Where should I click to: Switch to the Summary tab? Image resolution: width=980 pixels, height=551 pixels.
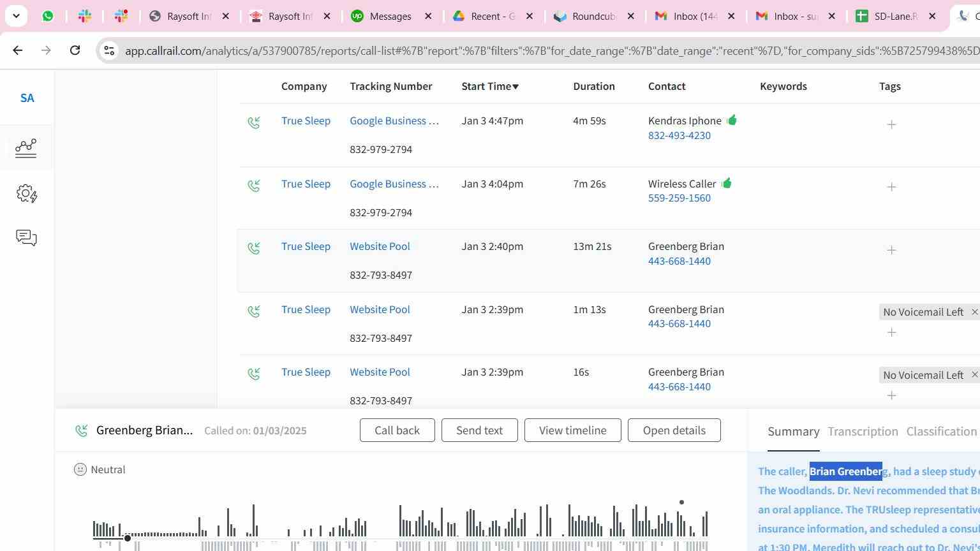click(793, 432)
